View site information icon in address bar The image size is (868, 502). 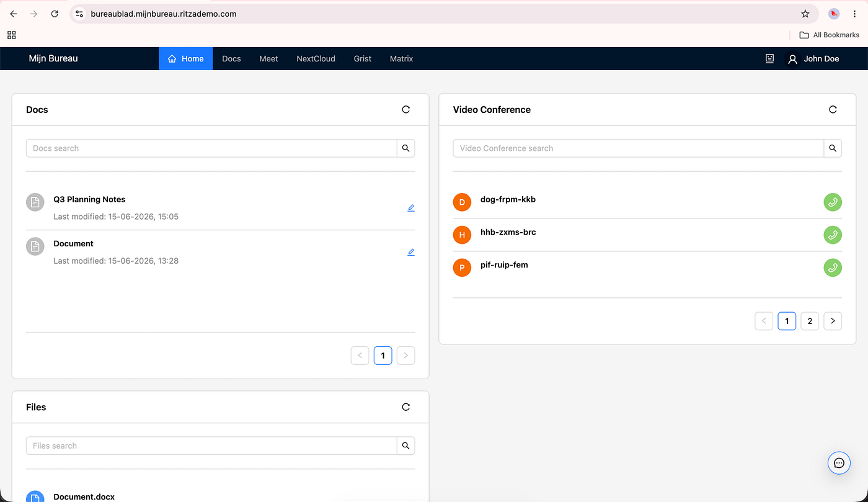[79, 14]
